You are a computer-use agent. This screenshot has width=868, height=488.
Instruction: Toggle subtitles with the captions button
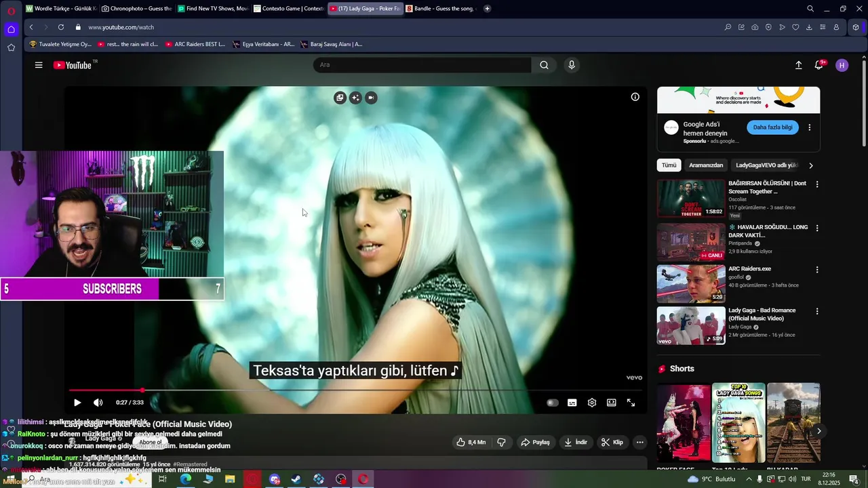tap(572, 403)
